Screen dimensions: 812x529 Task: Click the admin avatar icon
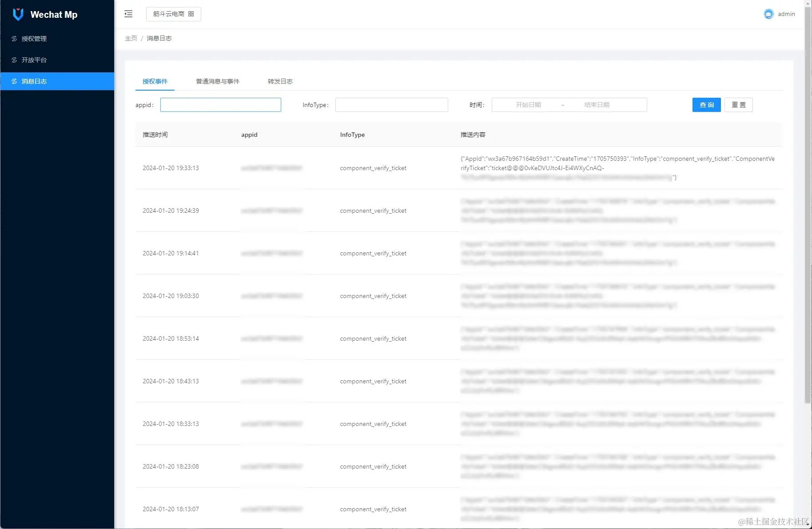pyautogui.click(x=768, y=14)
